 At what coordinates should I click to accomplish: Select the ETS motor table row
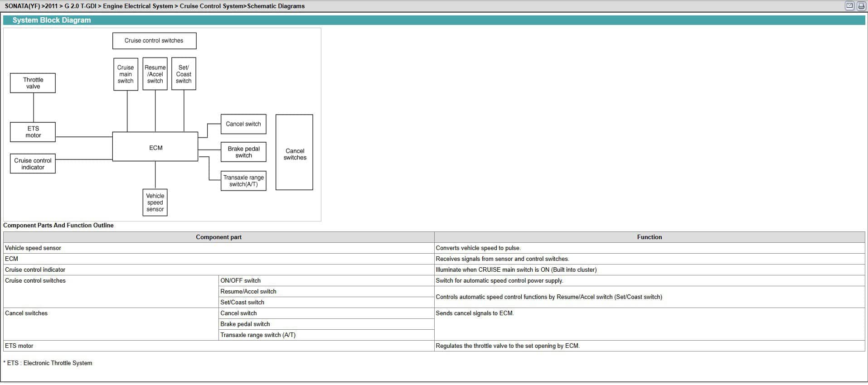(x=19, y=346)
